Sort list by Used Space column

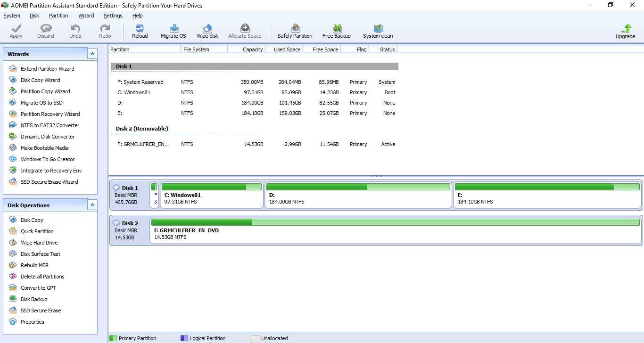coord(284,49)
